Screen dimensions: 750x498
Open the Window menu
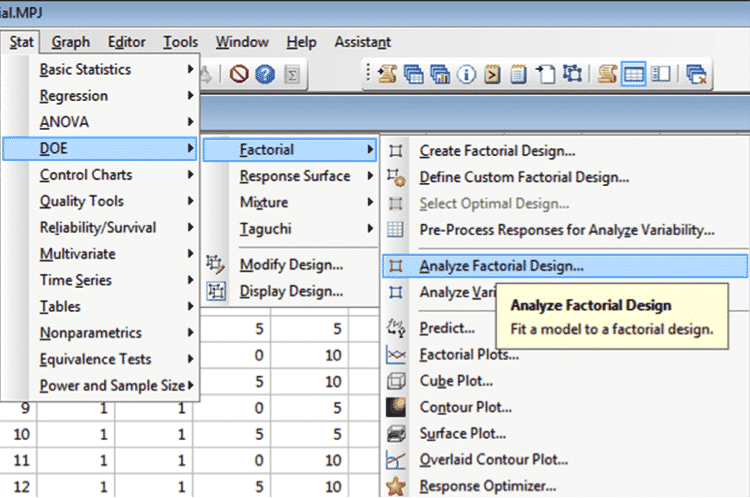tap(242, 42)
